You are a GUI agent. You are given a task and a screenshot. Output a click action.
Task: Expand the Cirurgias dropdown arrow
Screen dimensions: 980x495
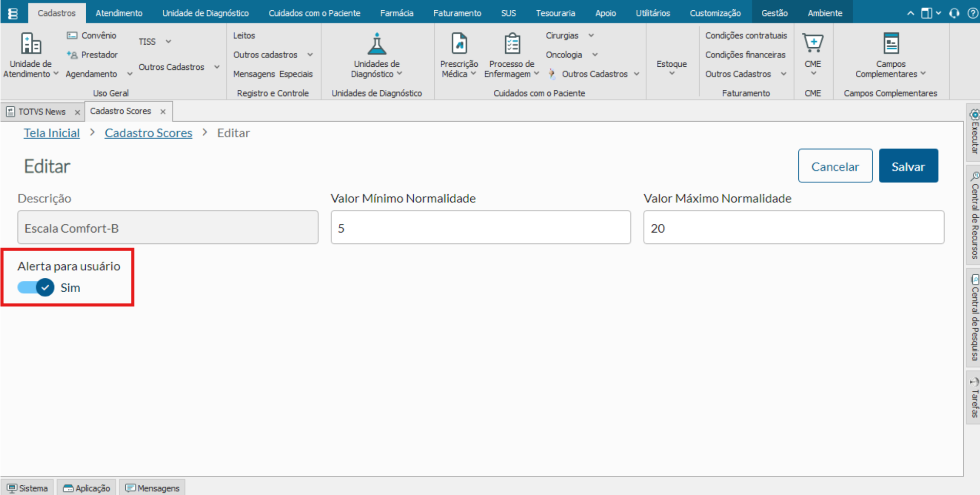(x=591, y=35)
